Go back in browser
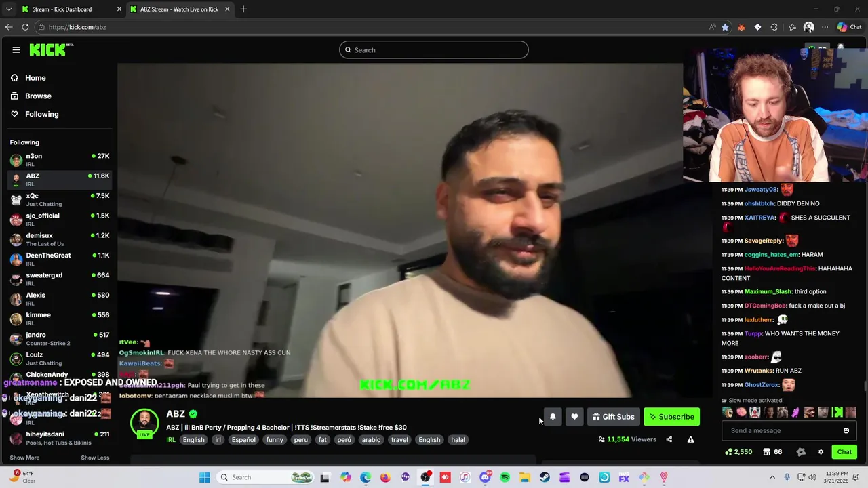 pyautogui.click(x=9, y=27)
